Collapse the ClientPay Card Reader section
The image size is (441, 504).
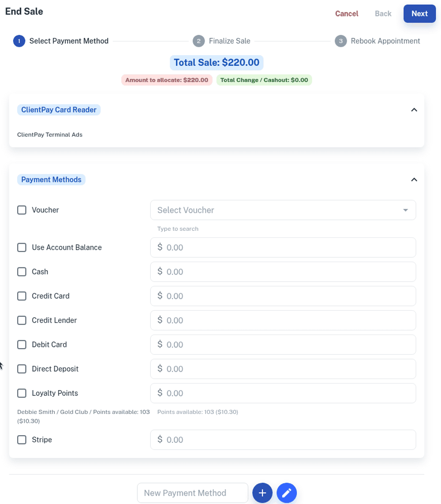coord(414,110)
